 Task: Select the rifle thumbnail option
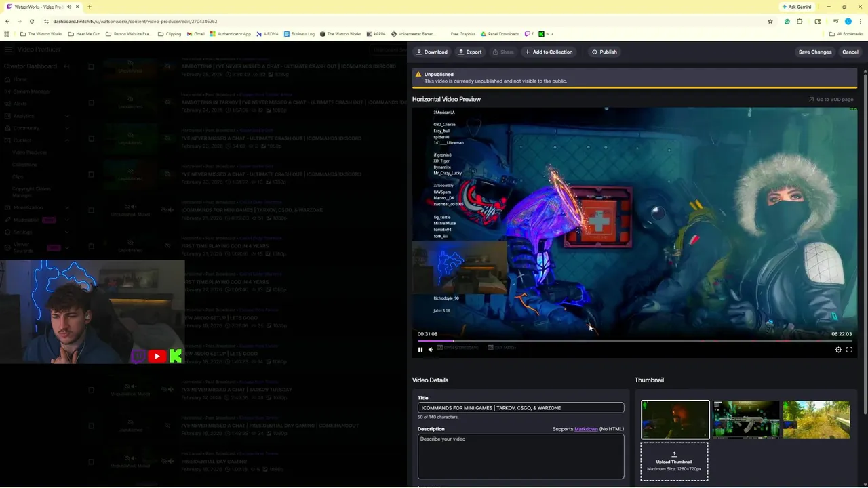tap(746, 420)
